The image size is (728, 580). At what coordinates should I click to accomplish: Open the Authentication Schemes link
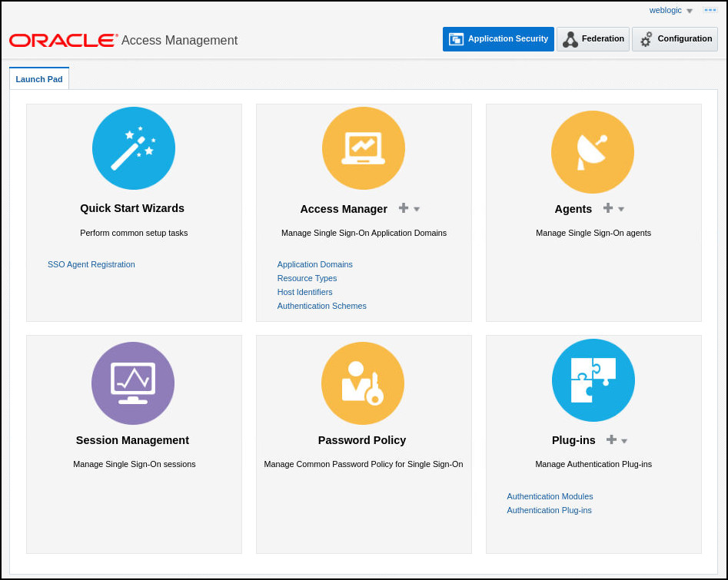pyautogui.click(x=322, y=306)
